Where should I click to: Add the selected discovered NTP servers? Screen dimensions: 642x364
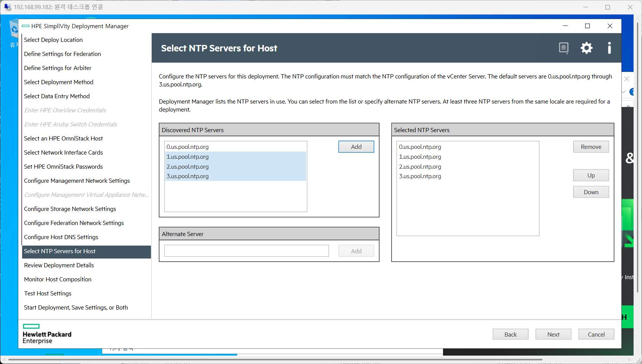click(356, 147)
